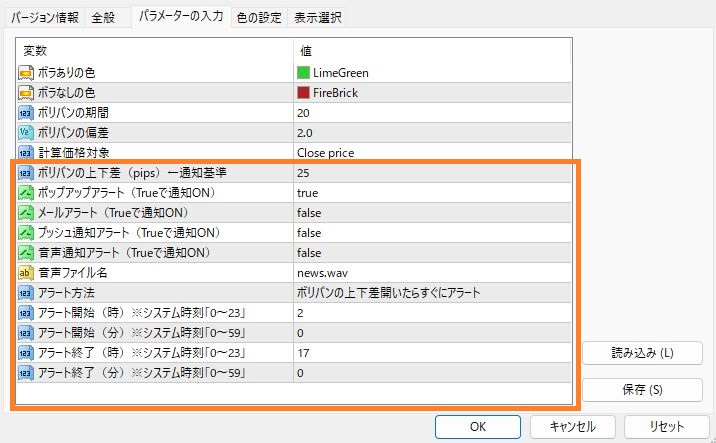The width and height of the screenshot is (716, 443).
Task: Switch to the 表示選択 tab
Action: tap(318, 17)
